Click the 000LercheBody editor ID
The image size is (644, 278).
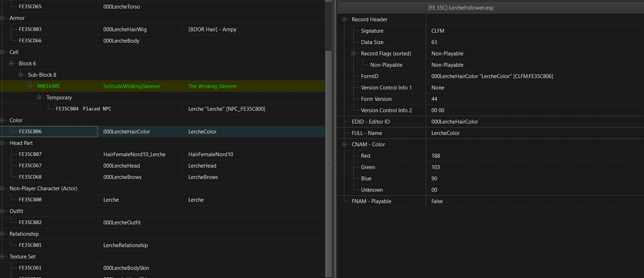121,41
